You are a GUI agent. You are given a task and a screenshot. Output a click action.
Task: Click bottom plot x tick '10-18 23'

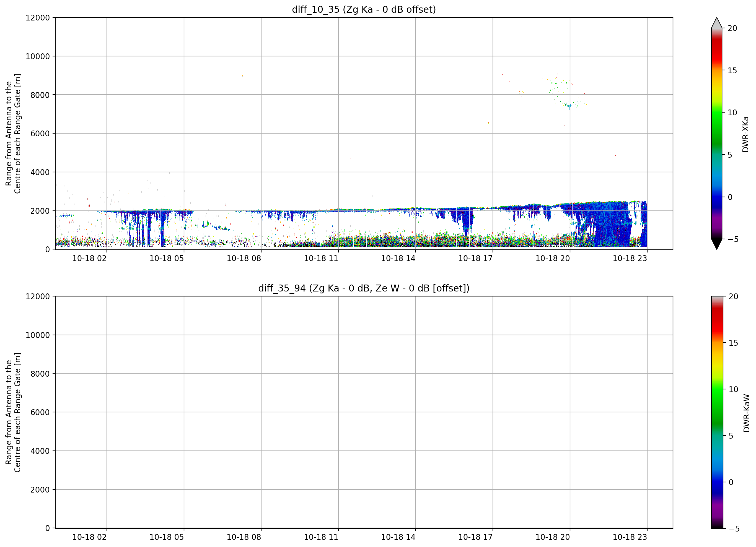pos(630,537)
